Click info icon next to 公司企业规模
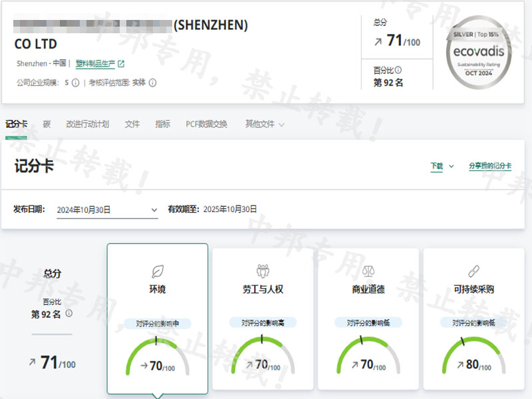This screenshot has width=532, height=399. pos(75,83)
